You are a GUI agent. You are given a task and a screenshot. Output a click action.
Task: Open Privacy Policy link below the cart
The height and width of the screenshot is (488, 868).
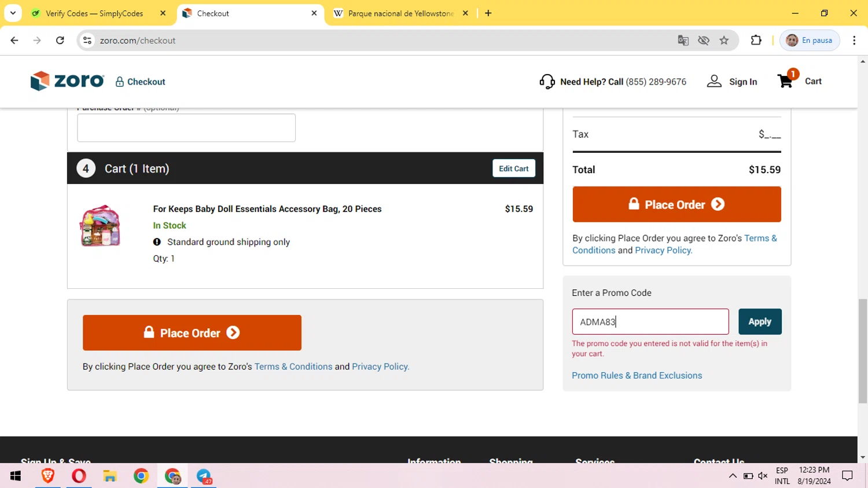click(380, 366)
